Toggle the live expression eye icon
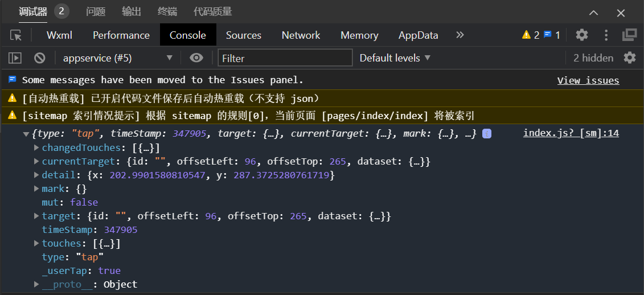The width and height of the screenshot is (644, 295). click(x=196, y=58)
